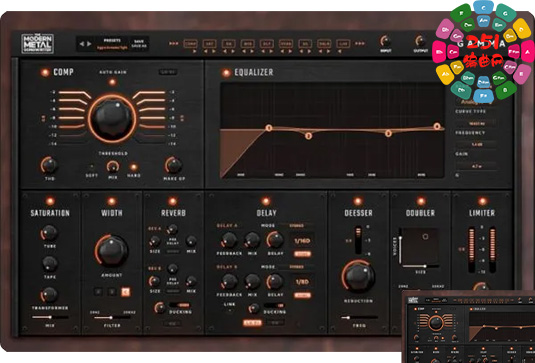Screen dimensions: 535x363
Task: Select EQ band node 3
Action: point(388,133)
